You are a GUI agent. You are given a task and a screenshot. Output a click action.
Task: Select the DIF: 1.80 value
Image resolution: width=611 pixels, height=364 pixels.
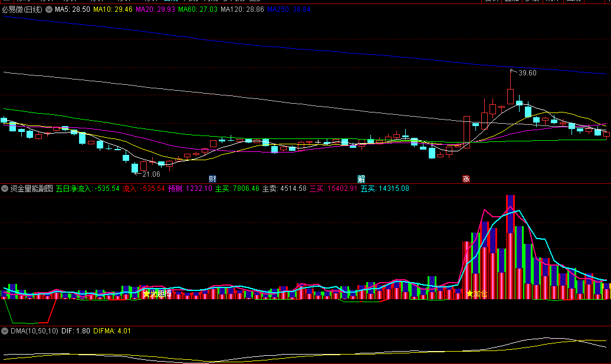(75, 331)
